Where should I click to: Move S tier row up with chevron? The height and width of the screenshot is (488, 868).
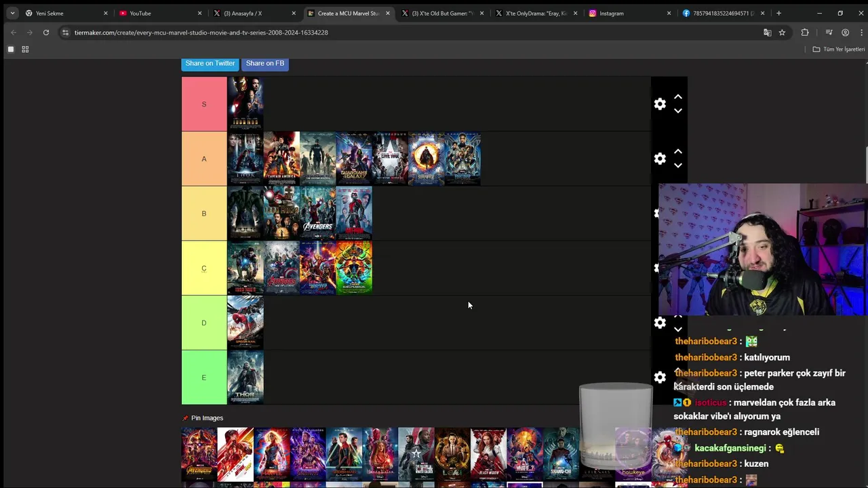[677, 97]
